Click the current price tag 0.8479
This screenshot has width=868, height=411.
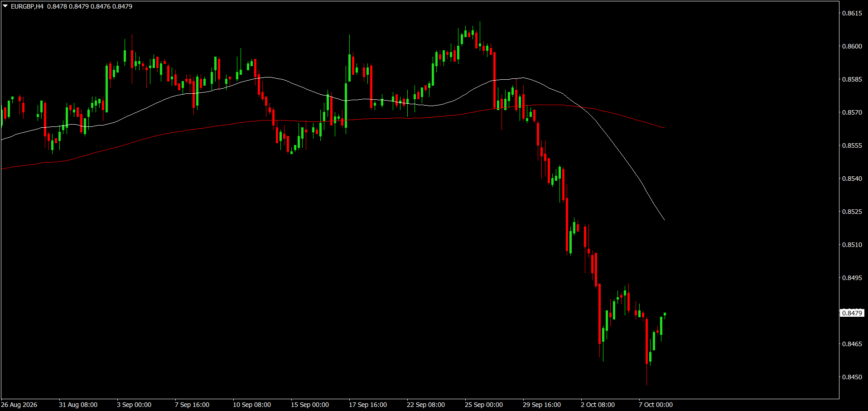(x=852, y=313)
